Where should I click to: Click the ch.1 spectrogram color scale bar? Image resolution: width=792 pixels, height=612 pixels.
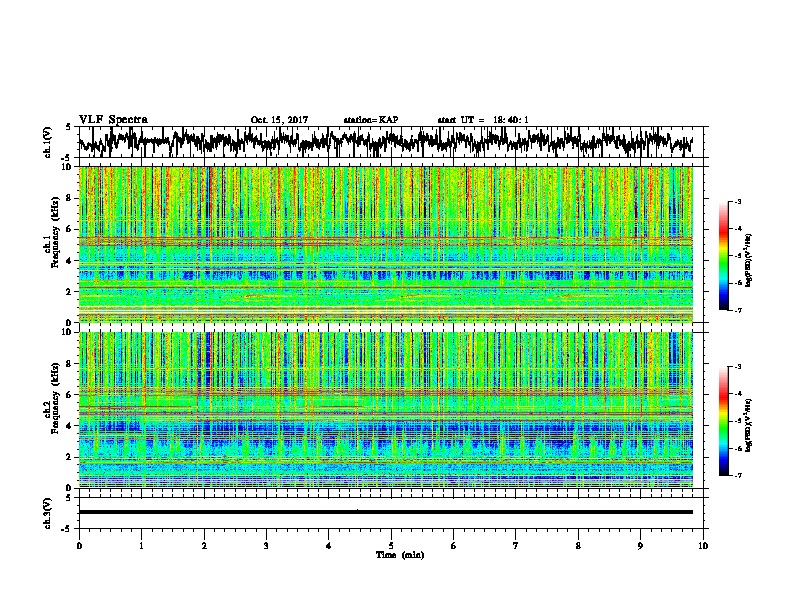point(723,256)
